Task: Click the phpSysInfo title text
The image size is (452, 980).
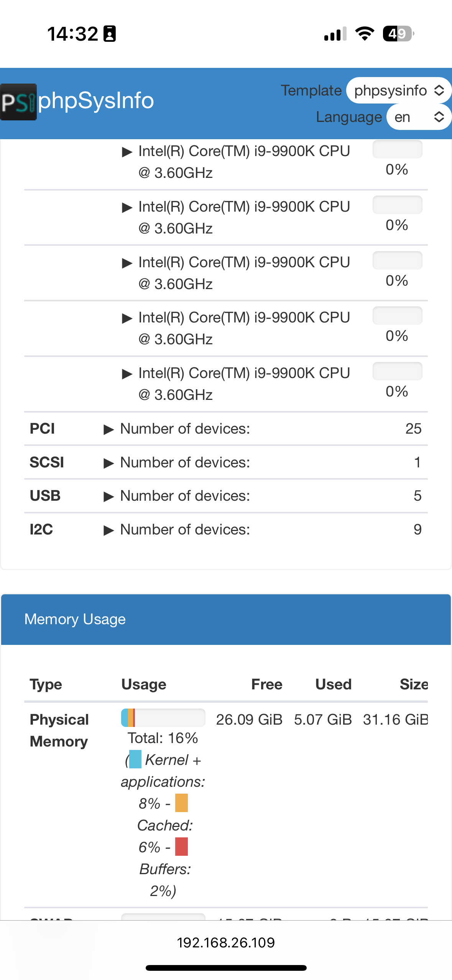Action: pos(96,101)
